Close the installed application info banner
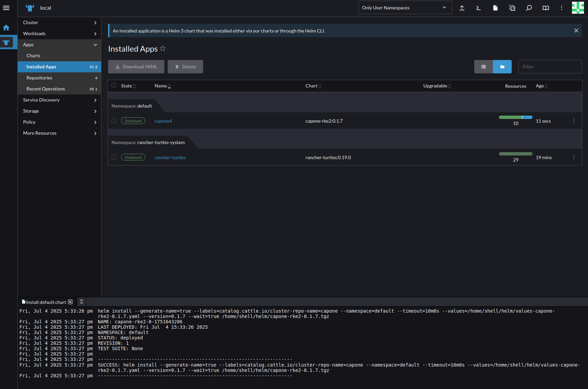This screenshot has height=389, width=588. click(576, 30)
